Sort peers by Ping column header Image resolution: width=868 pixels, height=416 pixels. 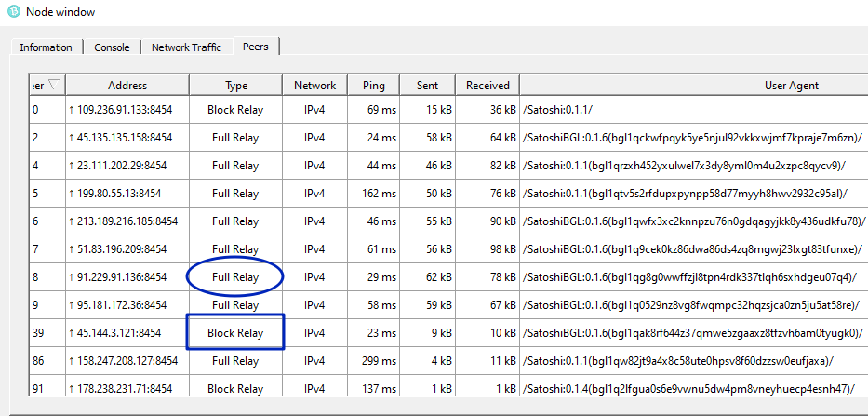(x=374, y=86)
